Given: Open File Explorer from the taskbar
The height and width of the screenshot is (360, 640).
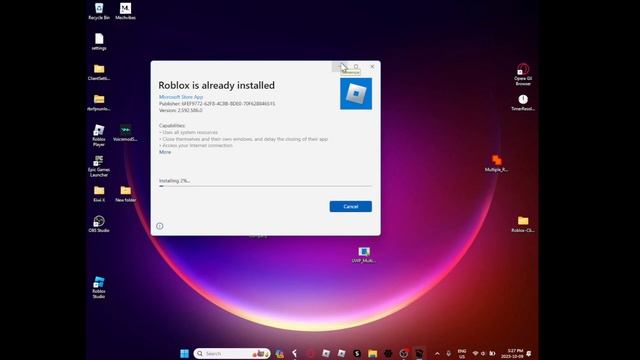Looking at the screenshot, I should pos(372,353).
